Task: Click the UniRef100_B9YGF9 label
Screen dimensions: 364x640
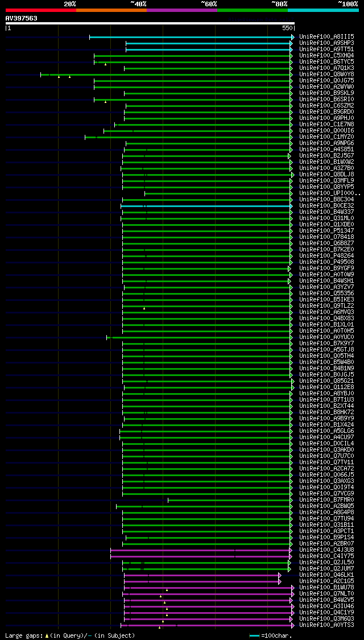Action: click(x=326, y=268)
